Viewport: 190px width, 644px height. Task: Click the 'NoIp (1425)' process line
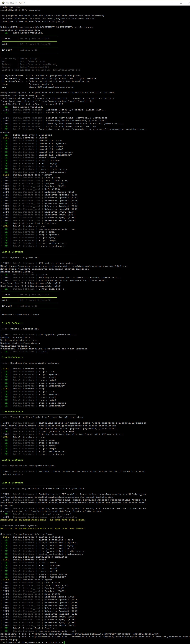[x=30, y=189]
